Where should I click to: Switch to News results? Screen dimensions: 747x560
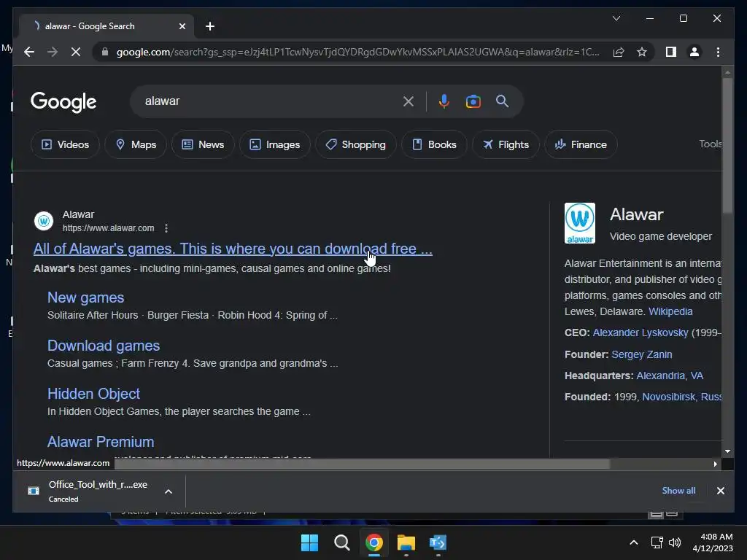[x=203, y=144]
